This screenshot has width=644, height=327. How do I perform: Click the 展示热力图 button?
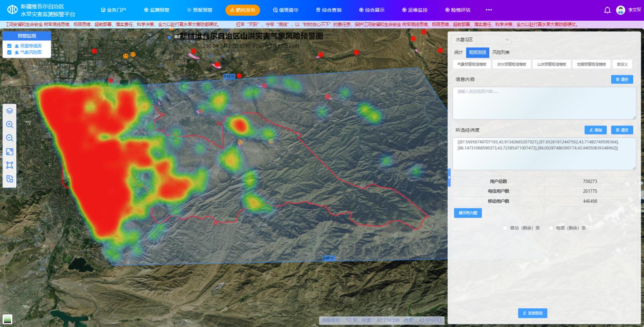(x=468, y=213)
